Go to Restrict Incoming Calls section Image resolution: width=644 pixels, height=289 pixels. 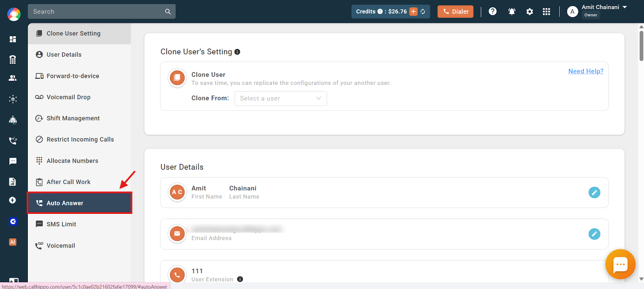(x=79, y=139)
